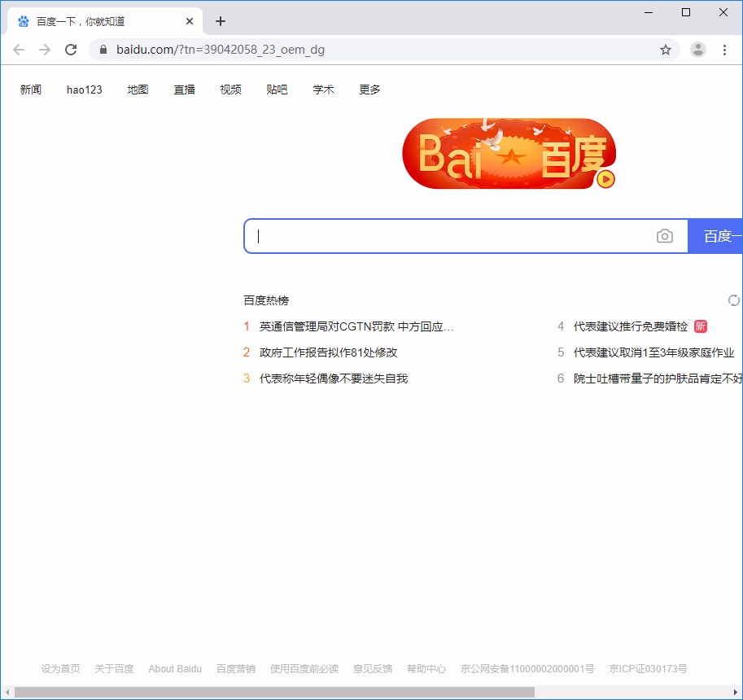
Task: Expand the 更多 menu
Action: (369, 90)
